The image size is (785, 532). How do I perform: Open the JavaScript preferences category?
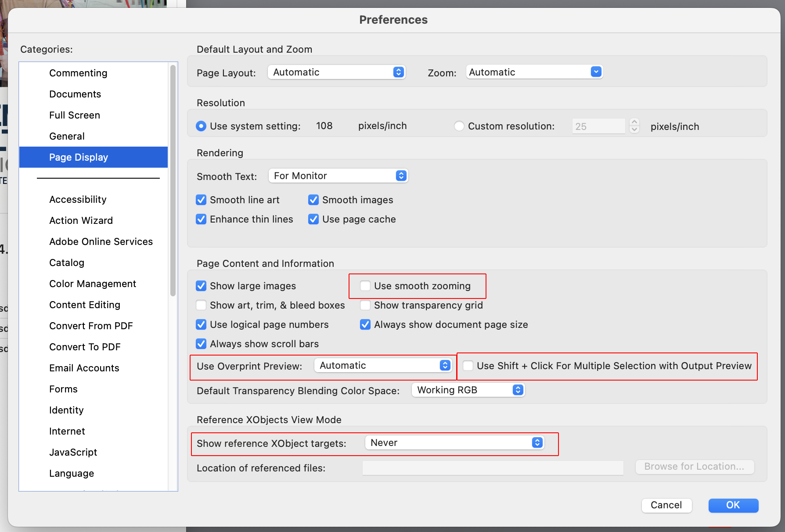[73, 452]
